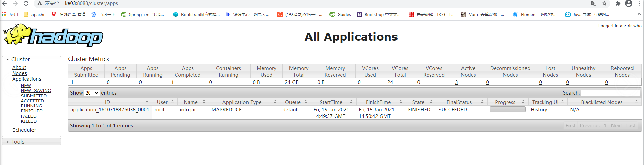Filter applications by FAILED state
Image resolution: width=644 pixels, height=165 pixels.
[29, 116]
